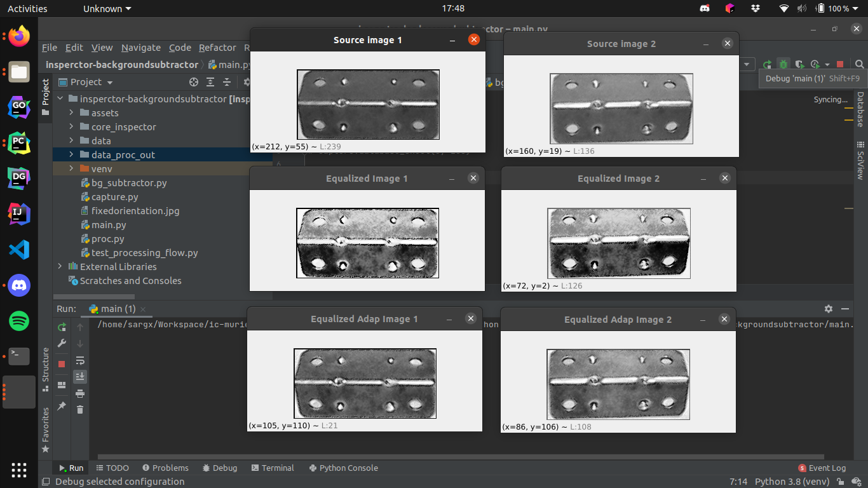Open the Navigate menu

(141, 48)
